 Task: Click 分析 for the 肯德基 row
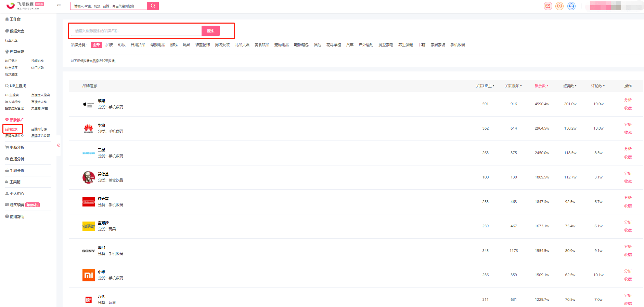(628, 173)
